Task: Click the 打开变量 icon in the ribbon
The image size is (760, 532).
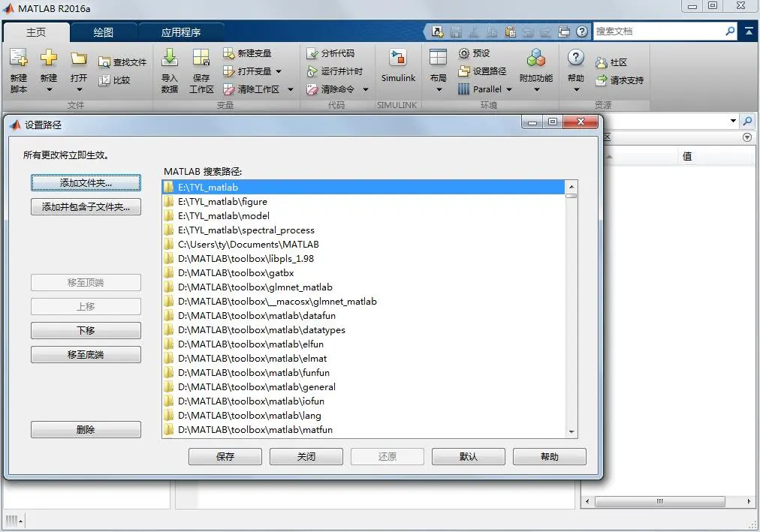Action: [229, 71]
